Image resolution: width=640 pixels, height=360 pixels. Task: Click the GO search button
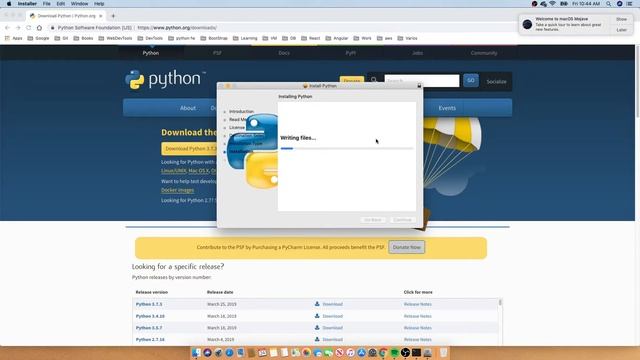point(471,80)
